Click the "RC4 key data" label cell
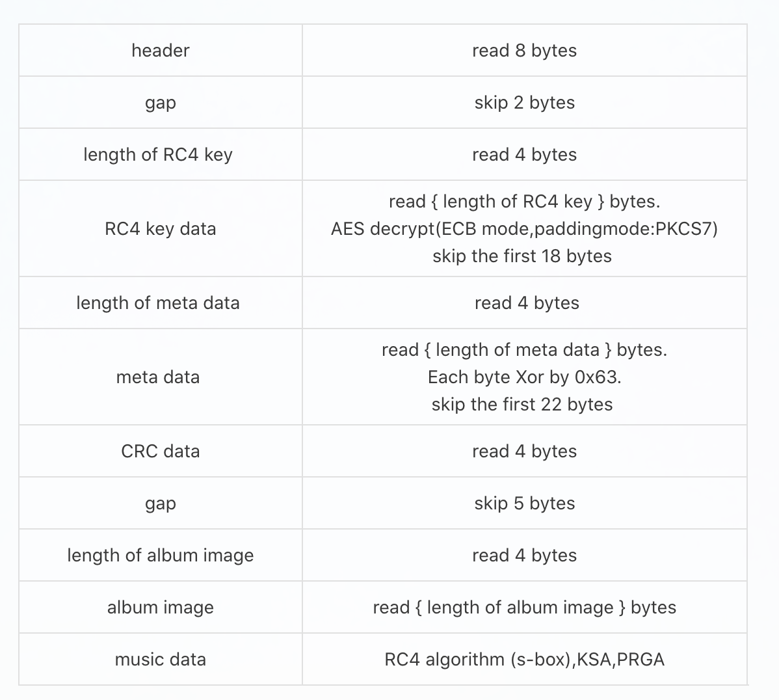The height and width of the screenshot is (700, 779). [x=160, y=229]
